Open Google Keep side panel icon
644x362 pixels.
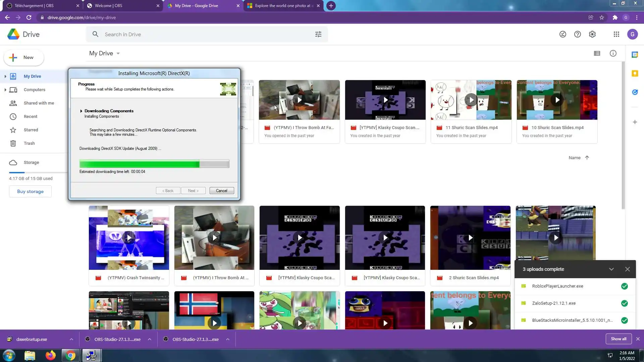pyautogui.click(x=635, y=73)
